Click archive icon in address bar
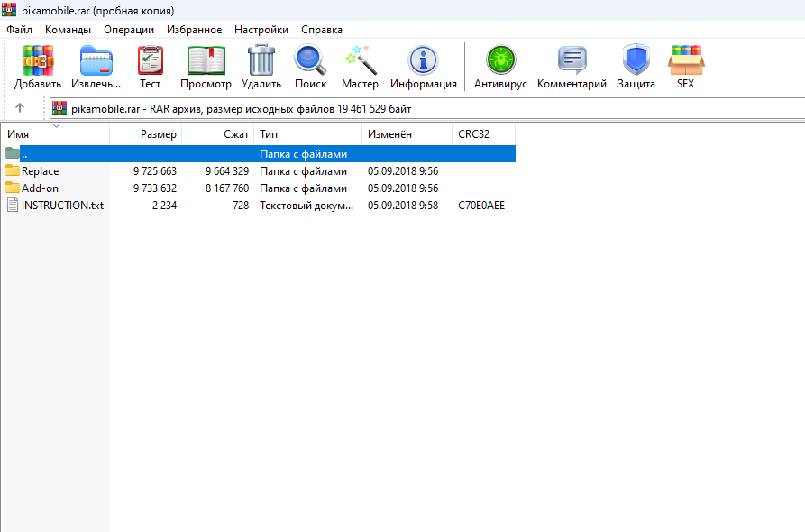Screen dimensions: 805x532 pos(59,108)
